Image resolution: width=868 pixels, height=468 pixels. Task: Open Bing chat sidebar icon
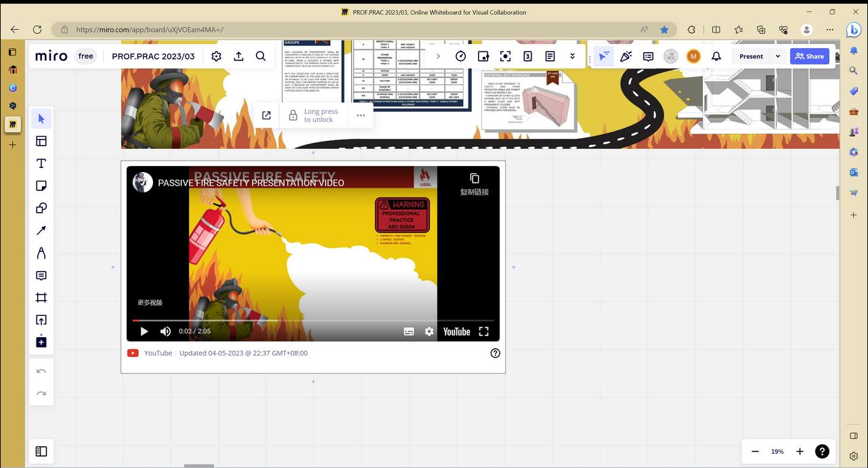[x=854, y=30]
